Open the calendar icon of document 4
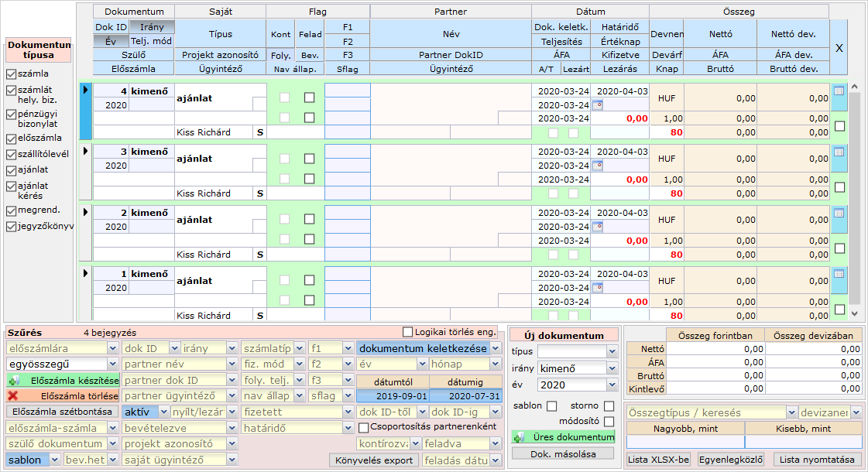The image size is (868, 472). coord(597,104)
